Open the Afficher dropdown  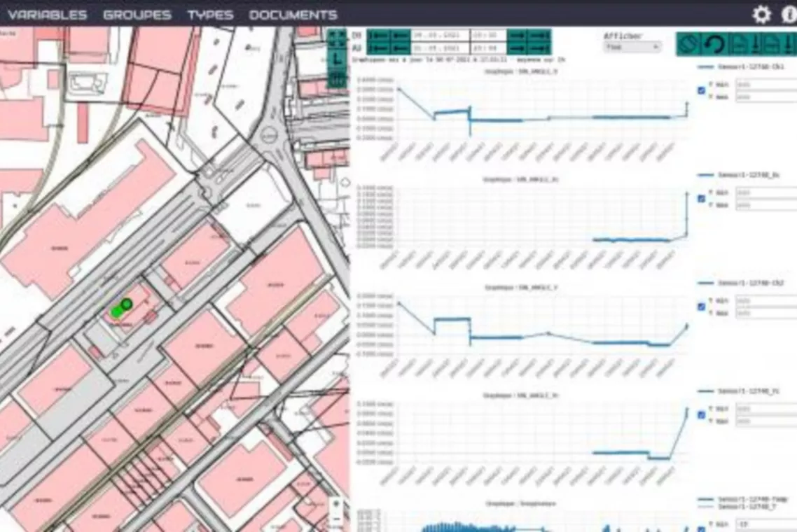(x=632, y=47)
